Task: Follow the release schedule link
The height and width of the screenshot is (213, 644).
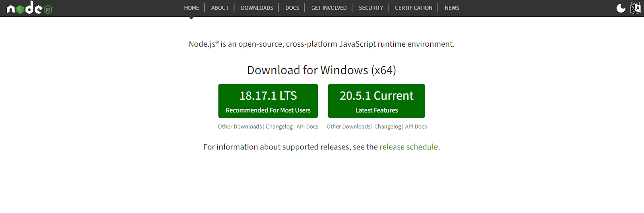Action: (x=409, y=147)
